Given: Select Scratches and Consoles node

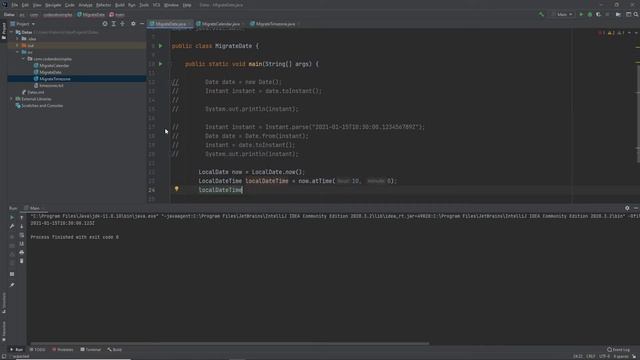Looking at the screenshot, I should pos(42,105).
